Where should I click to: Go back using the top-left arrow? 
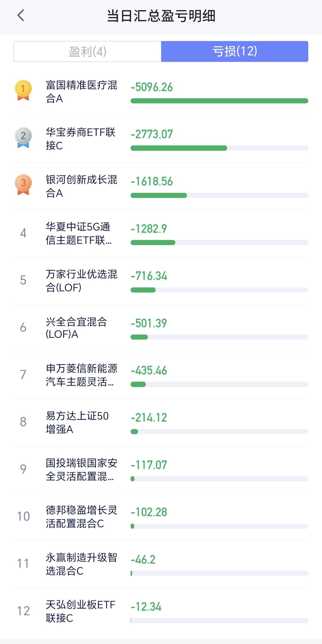click(21, 16)
